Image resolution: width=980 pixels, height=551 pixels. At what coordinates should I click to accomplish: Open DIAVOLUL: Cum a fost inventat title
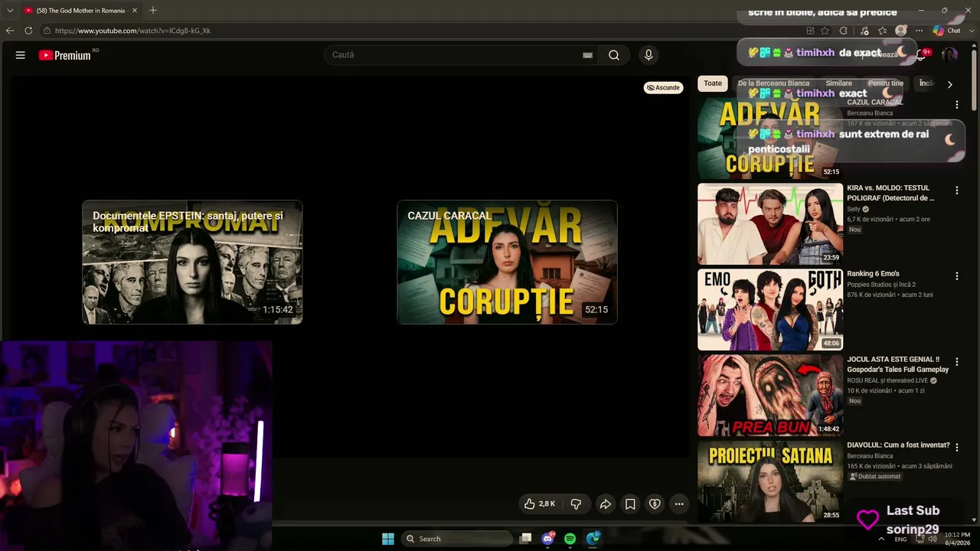[898, 445]
